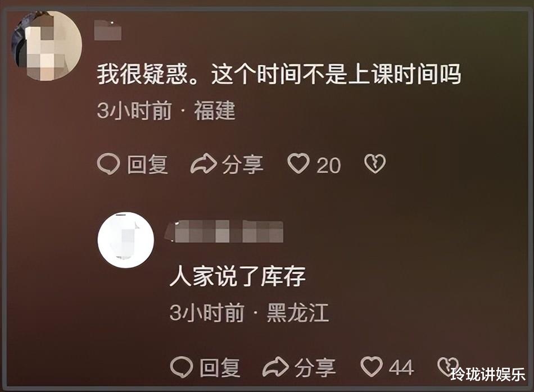Click share arrow icon on Heilongjiang reply
The height and width of the screenshot is (392, 534).
coord(275,367)
